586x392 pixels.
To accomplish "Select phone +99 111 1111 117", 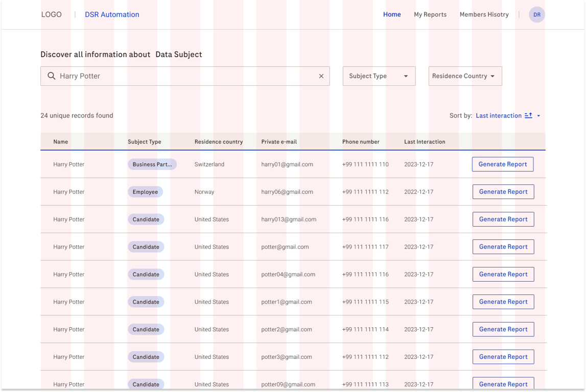I will pyautogui.click(x=365, y=247).
